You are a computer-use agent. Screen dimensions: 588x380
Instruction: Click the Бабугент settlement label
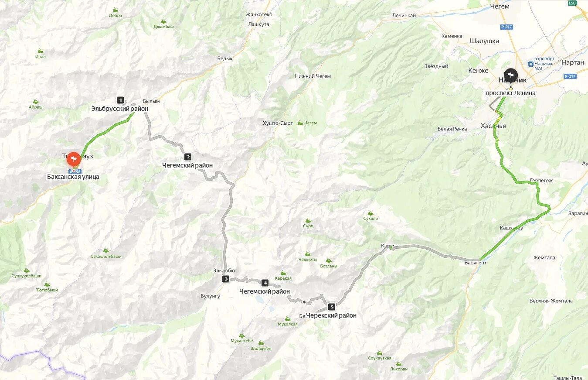click(x=476, y=263)
